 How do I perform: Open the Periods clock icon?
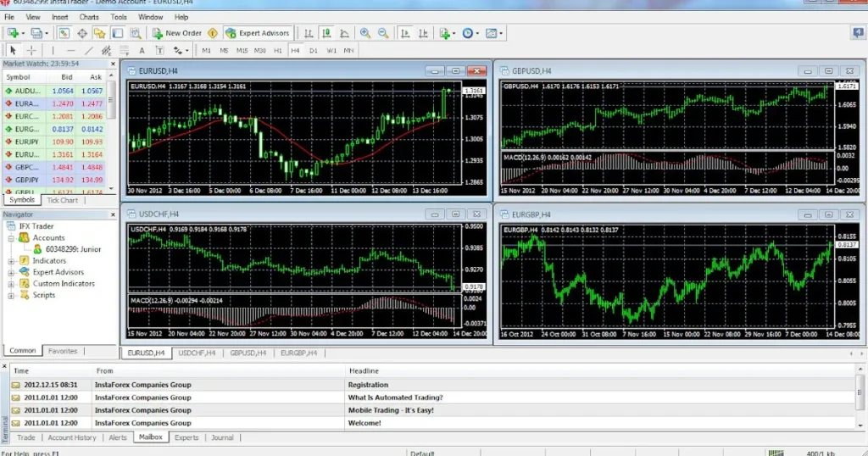[468, 33]
